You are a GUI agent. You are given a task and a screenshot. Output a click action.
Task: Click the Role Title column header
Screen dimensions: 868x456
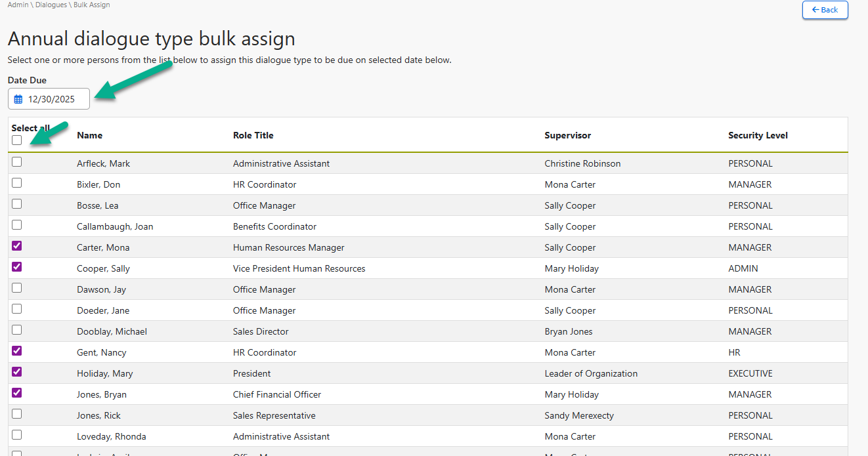253,135
